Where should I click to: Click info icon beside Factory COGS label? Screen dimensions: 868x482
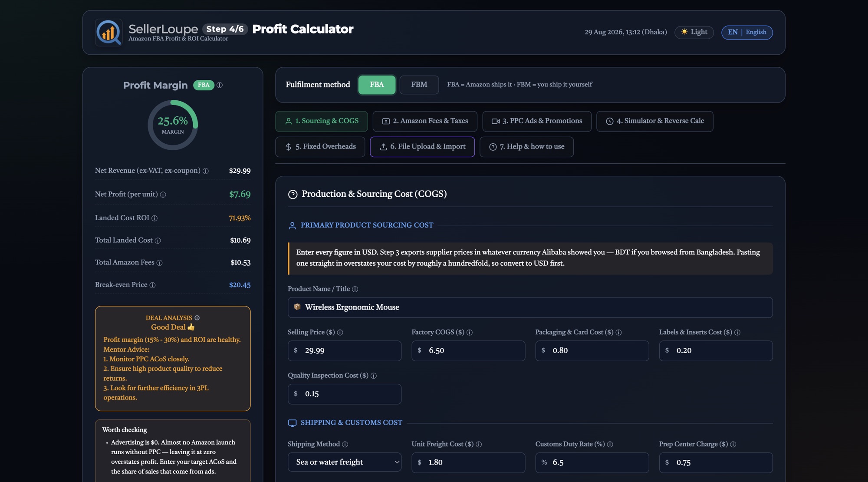[470, 333]
